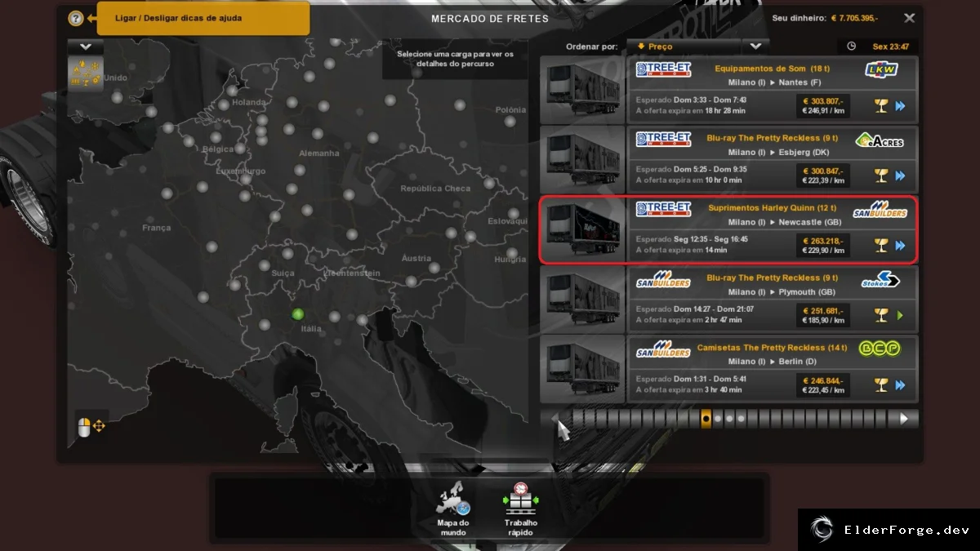Click the mouse pan control icon on the map
This screenshot has width=980, height=551.
coord(91,426)
